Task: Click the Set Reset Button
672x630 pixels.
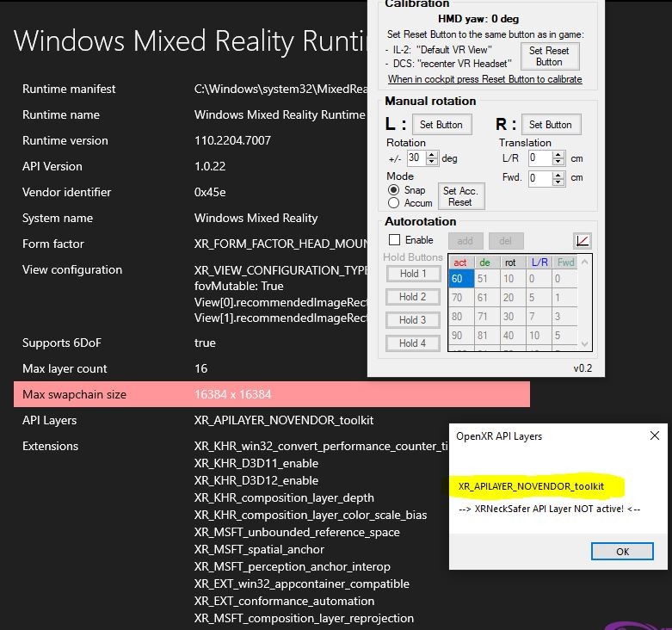Action: [x=550, y=56]
